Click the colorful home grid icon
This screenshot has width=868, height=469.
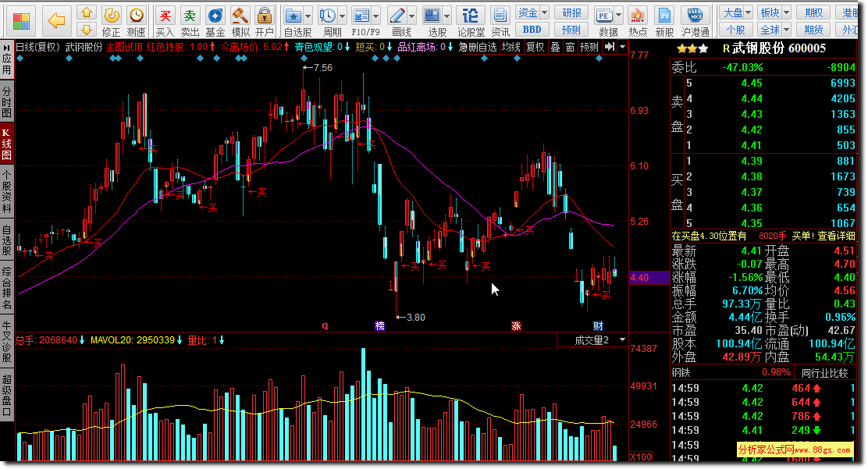[x=21, y=21]
